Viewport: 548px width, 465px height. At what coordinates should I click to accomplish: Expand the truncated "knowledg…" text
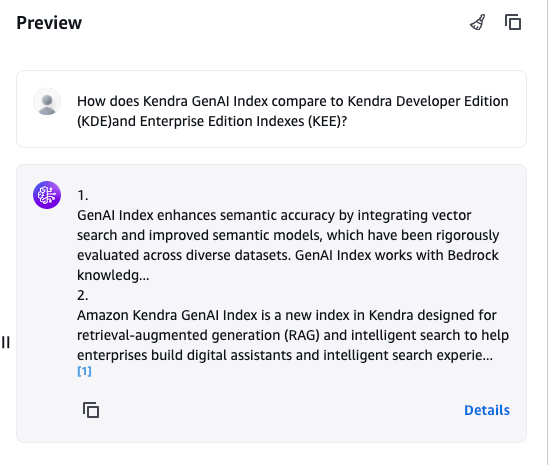pos(113,275)
